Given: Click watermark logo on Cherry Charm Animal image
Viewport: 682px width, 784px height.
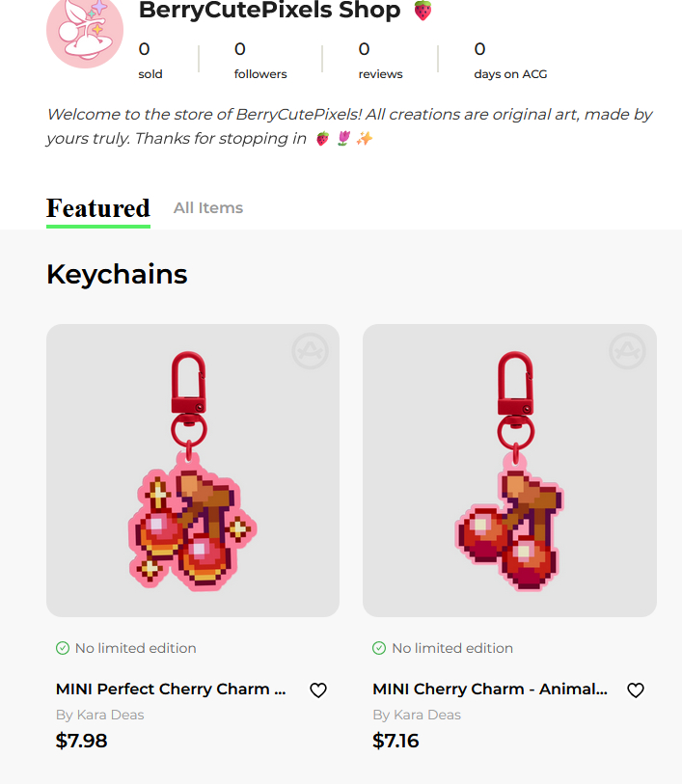Looking at the screenshot, I should [627, 352].
